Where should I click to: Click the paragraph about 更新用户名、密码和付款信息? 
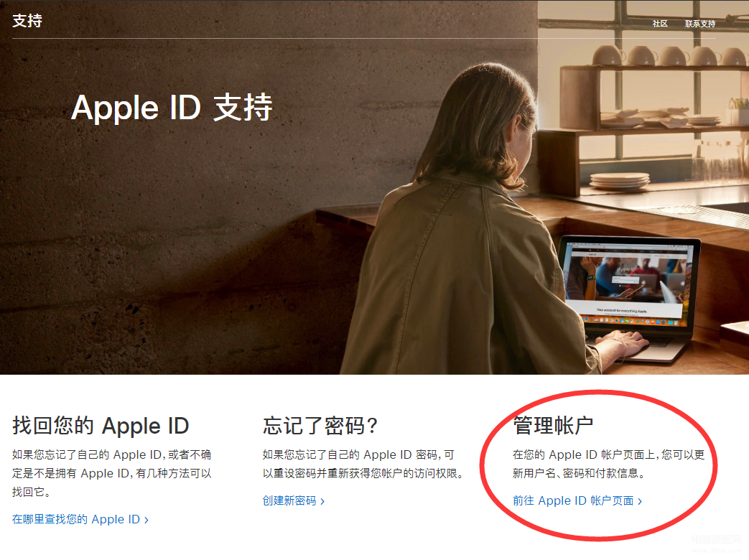(x=608, y=464)
